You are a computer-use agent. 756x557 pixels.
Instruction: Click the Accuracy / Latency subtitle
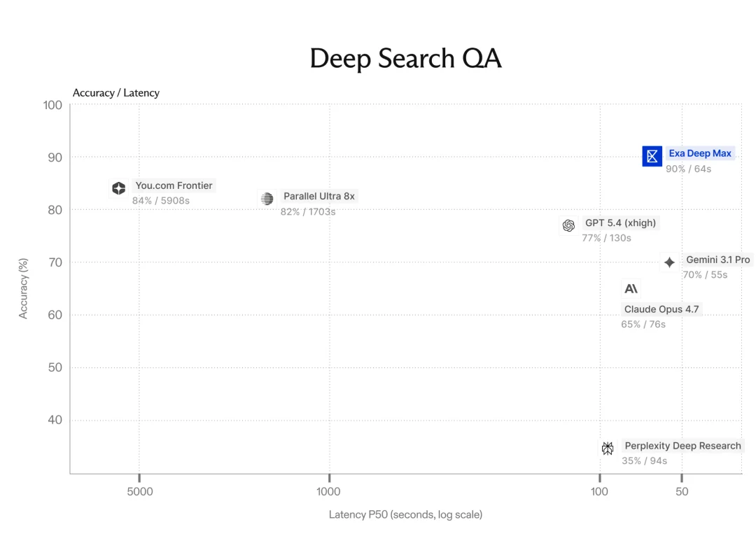[115, 93]
